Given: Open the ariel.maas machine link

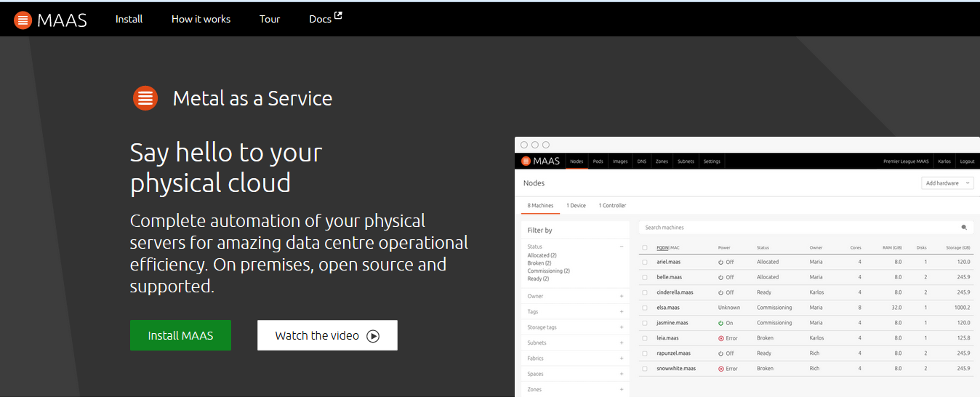Looking at the screenshot, I should click(668, 262).
